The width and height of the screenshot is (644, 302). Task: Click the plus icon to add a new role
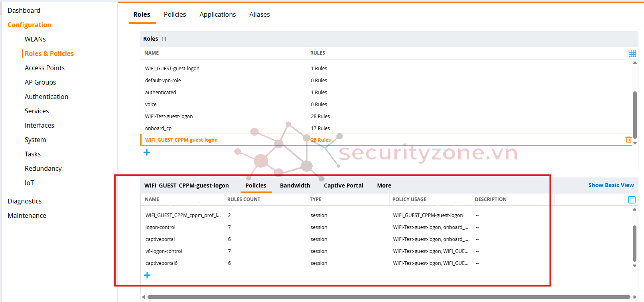147,152
